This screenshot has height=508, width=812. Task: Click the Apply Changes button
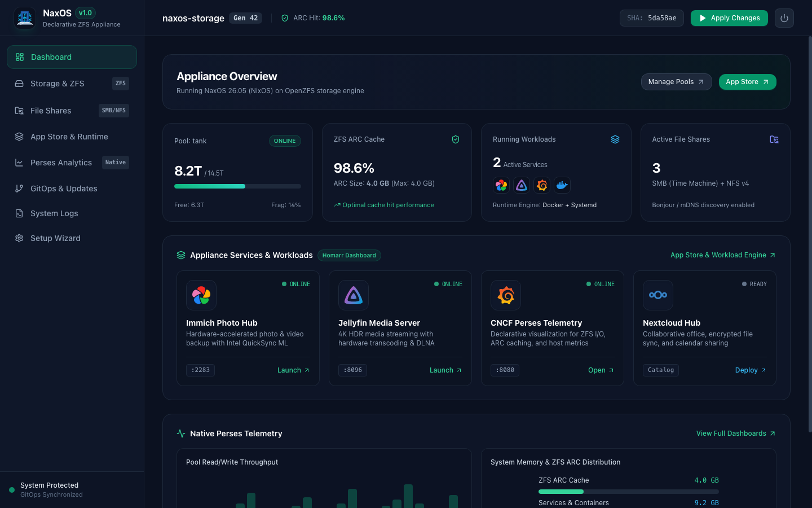point(729,18)
